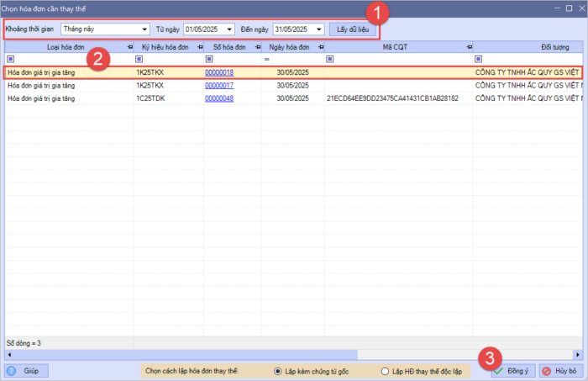The height and width of the screenshot is (381, 588).
Task: Click the pin icon in Loại hóa đơn header
Action: (x=128, y=47)
